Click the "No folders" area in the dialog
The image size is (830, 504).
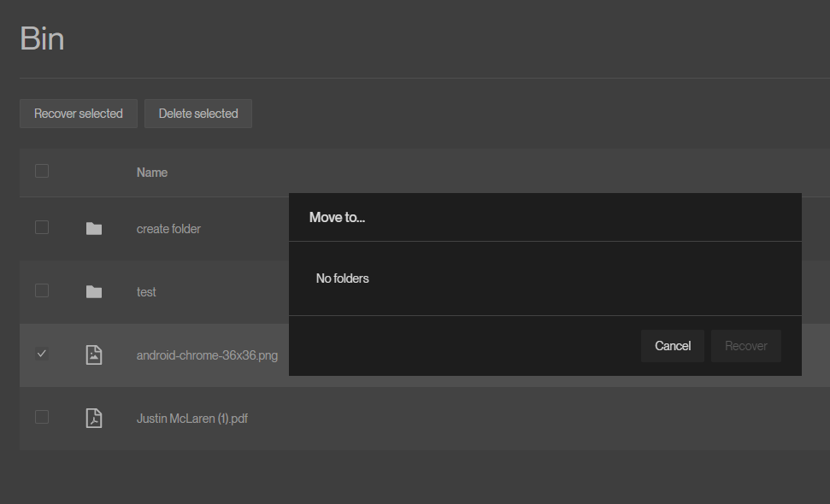(x=342, y=278)
